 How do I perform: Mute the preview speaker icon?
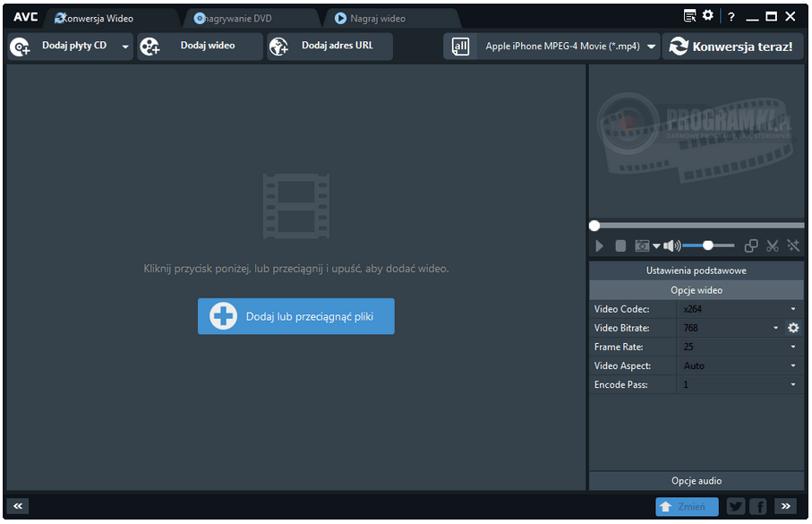tap(672, 245)
